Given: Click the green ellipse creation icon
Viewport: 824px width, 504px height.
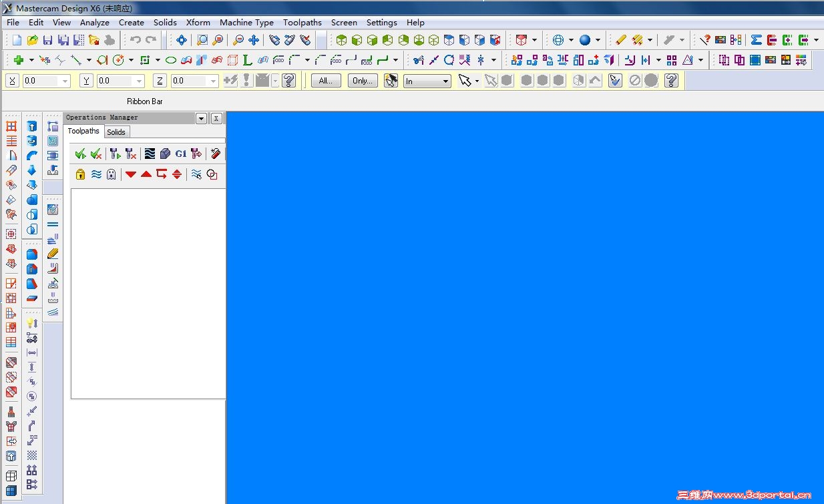Looking at the screenshot, I should tap(171, 60).
